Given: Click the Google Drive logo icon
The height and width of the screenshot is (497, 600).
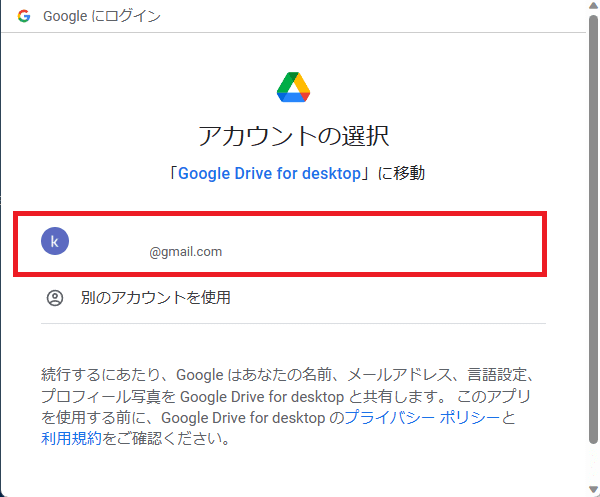Looking at the screenshot, I should (x=293, y=87).
